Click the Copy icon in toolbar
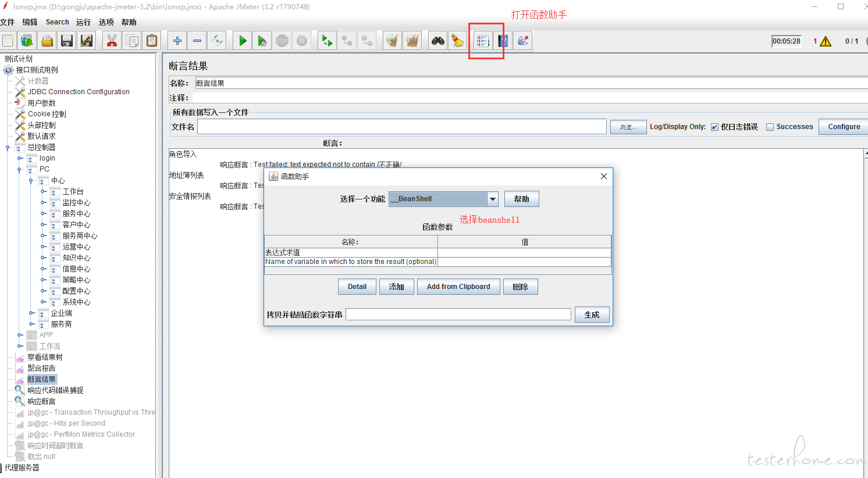868x478 pixels. point(132,41)
